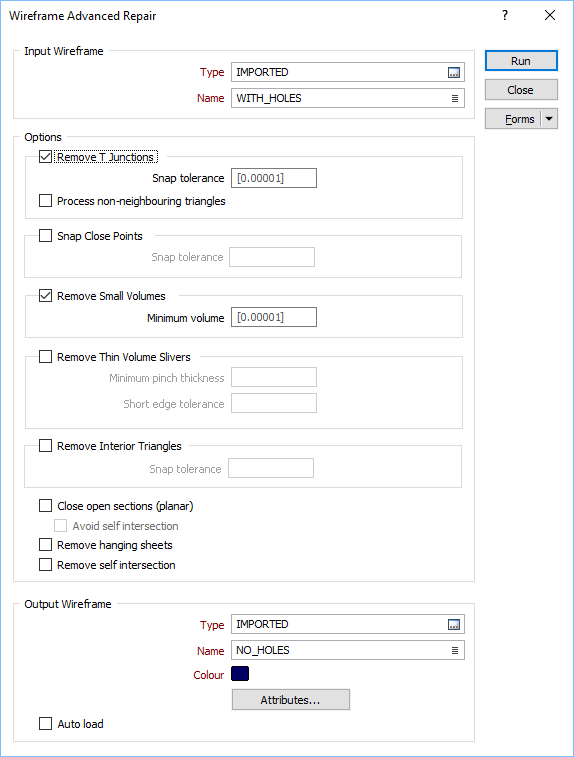Image resolution: width=574 pixels, height=757 pixels.
Task: Check Close open sections (planar)
Action: tap(45, 505)
